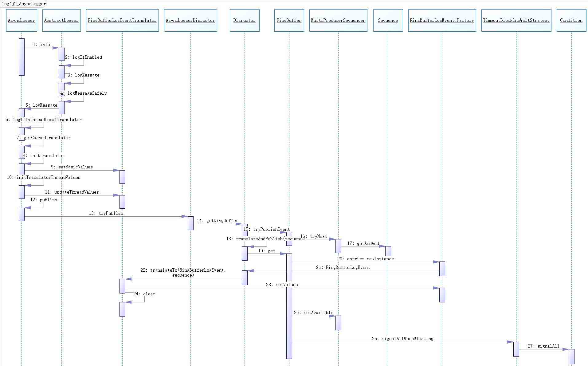
Task: Select the RingBufferLogEventTranslator lifeline box
Action: [122, 20]
